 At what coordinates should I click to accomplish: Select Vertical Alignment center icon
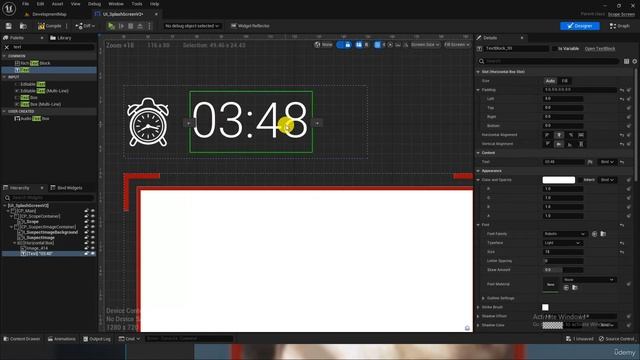pos(559,144)
